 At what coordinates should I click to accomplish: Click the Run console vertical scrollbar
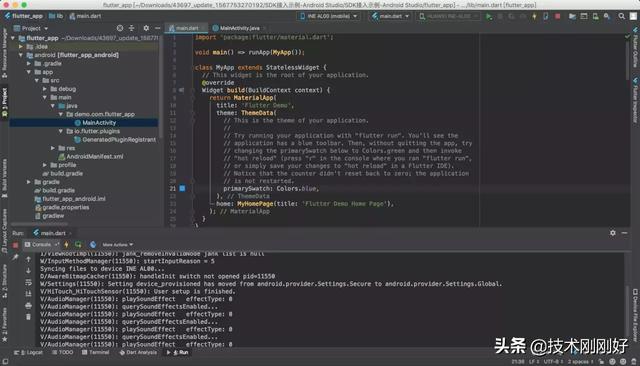click(x=627, y=312)
